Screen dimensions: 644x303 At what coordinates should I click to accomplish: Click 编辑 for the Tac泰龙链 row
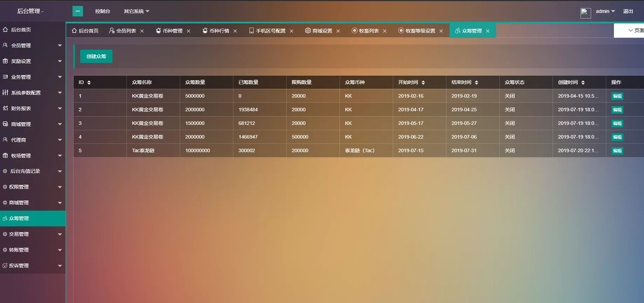pyautogui.click(x=617, y=151)
